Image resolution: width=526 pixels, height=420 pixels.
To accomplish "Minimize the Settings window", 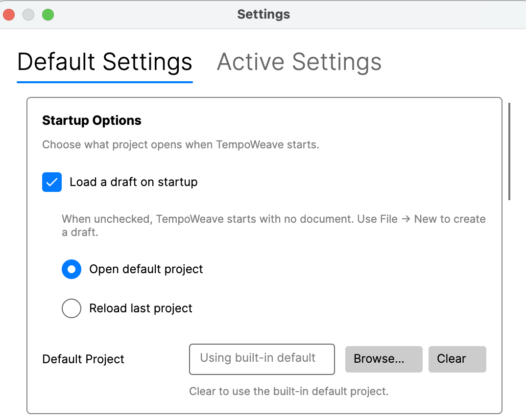I will [28, 15].
